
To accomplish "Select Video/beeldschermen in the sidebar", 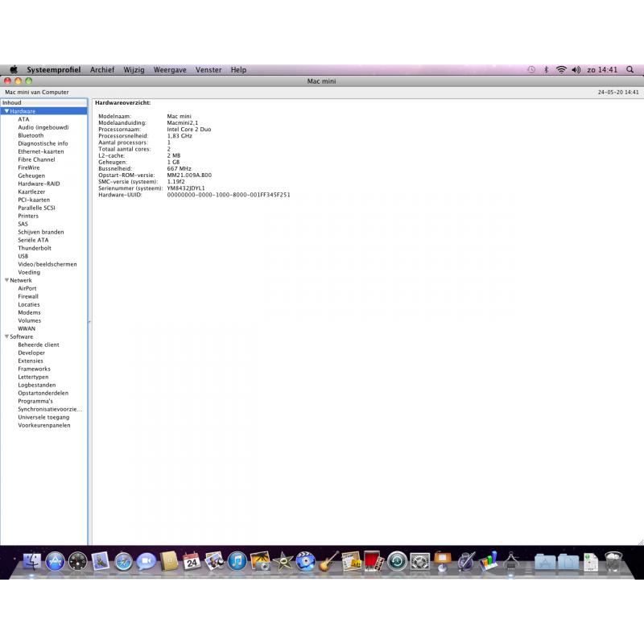I will point(47,264).
